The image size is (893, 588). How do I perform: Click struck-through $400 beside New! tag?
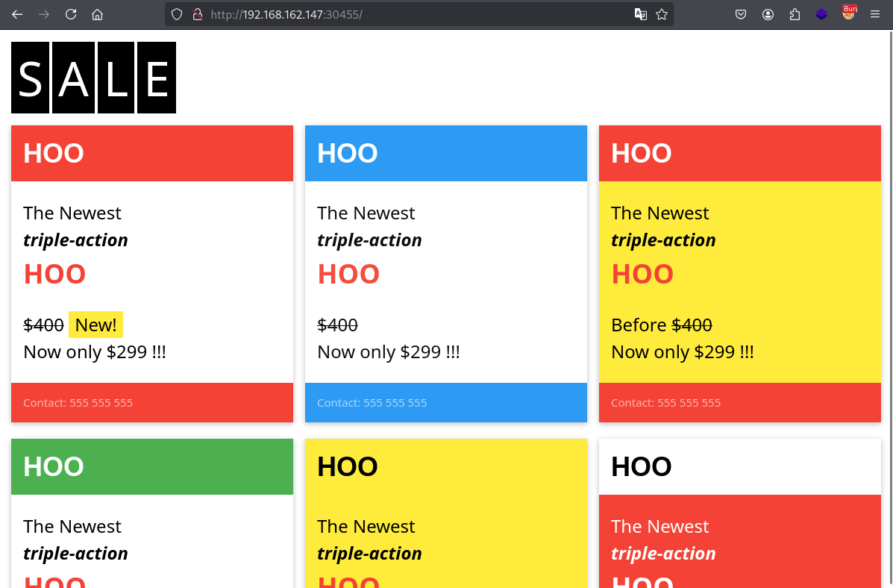point(43,325)
